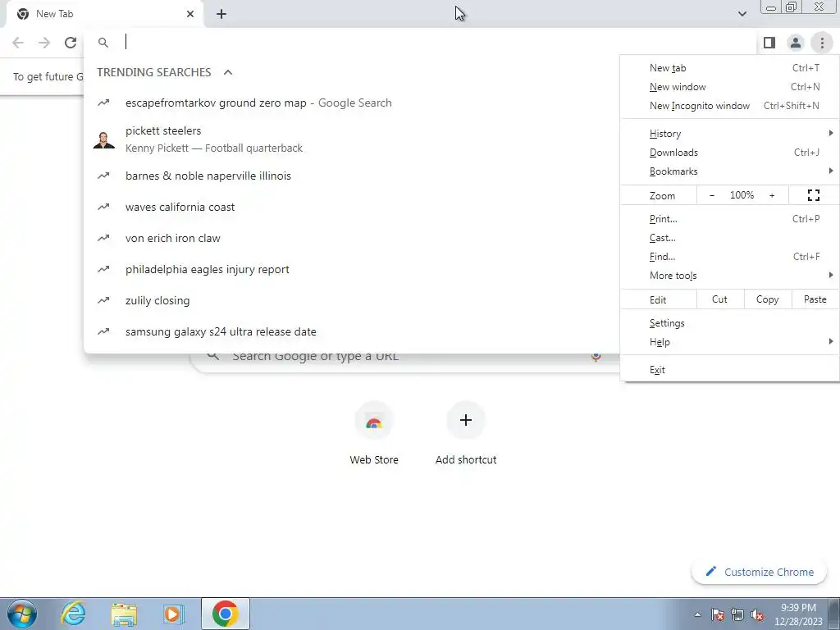Screen dimensions: 840x630
Task: Open the taskbar clock showing 9:39 PM
Action: click(798, 614)
